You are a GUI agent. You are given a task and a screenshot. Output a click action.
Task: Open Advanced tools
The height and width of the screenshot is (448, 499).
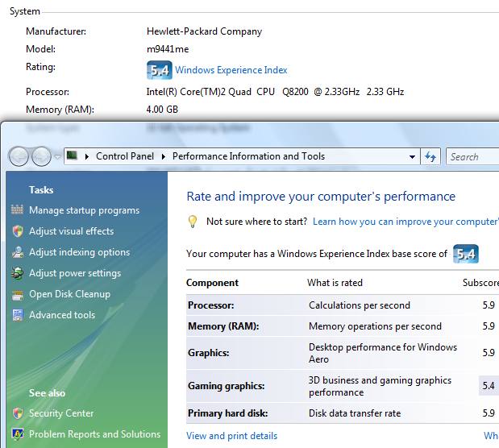click(x=62, y=315)
